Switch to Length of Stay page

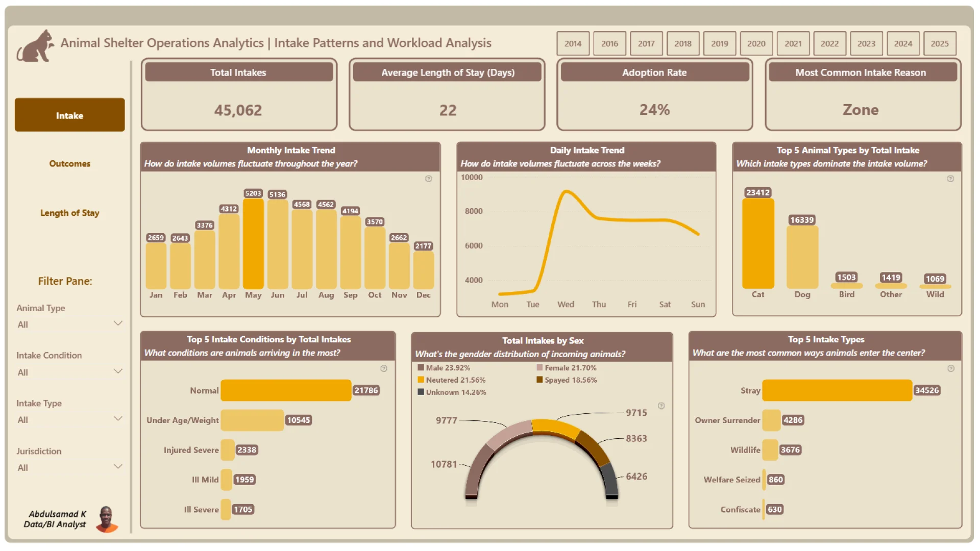tap(70, 213)
